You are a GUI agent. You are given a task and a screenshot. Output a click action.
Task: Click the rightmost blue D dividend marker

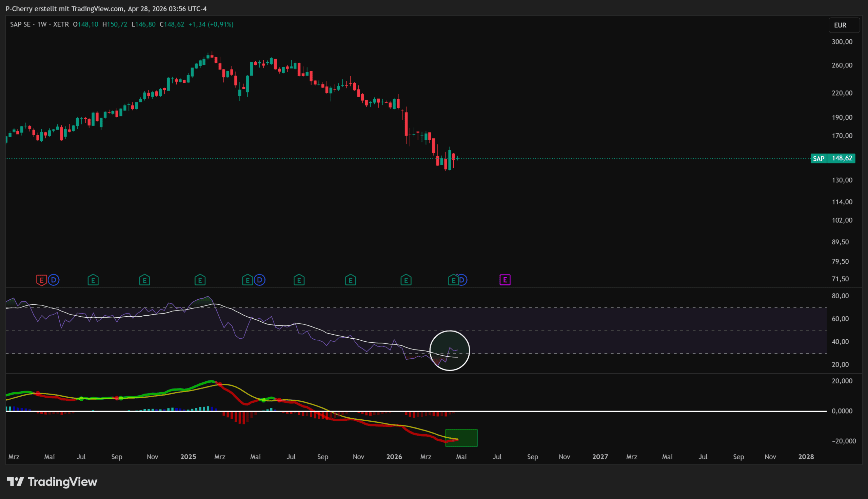click(x=462, y=280)
